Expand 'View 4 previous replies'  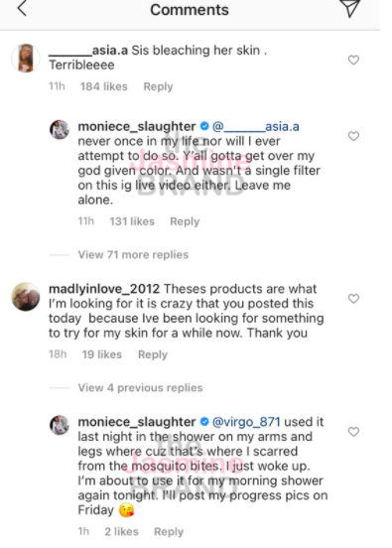(140, 388)
